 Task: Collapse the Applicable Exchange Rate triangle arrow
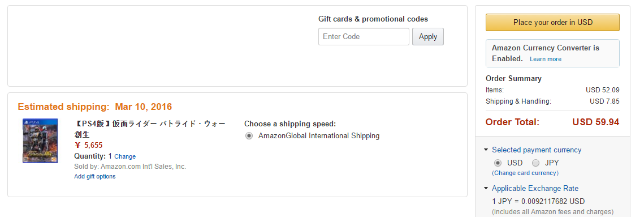(486, 189)
